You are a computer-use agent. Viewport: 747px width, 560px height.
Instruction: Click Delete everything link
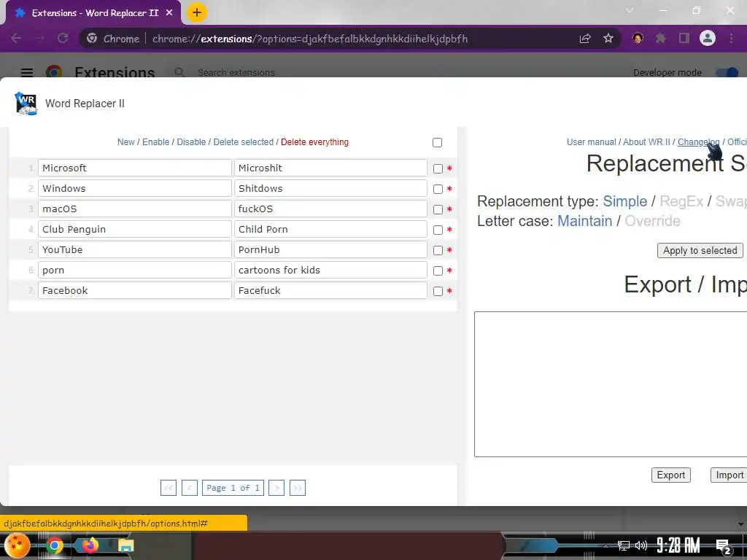314,142
